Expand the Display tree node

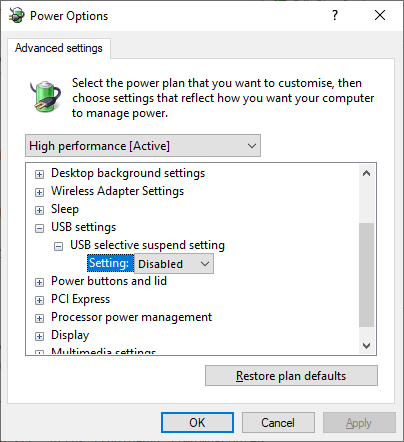click(39, 336)
